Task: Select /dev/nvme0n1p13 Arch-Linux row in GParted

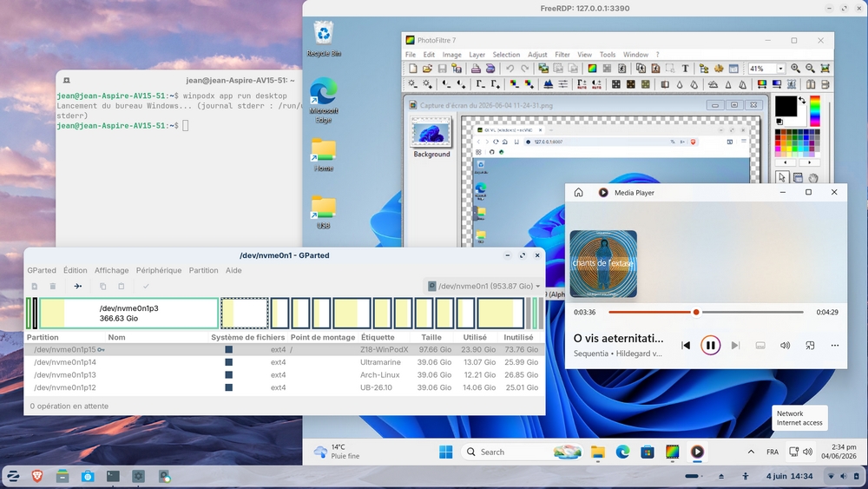Action: point(285,375)
